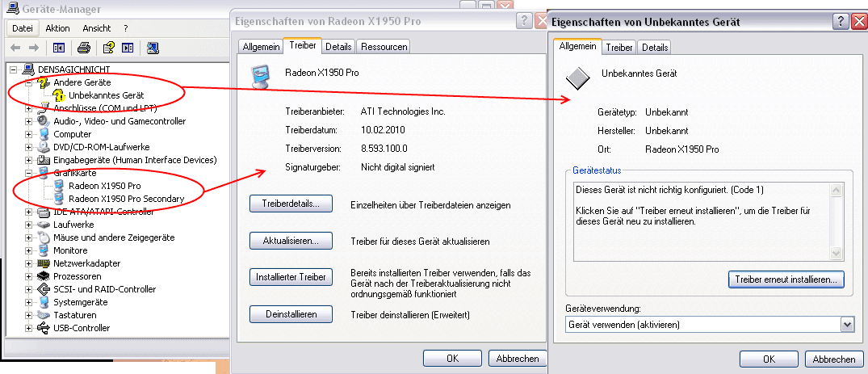Click OK in Radeon X1950 Pro properties
The width and height of the screenshot is (868, 374).
[x=453, y=358]
